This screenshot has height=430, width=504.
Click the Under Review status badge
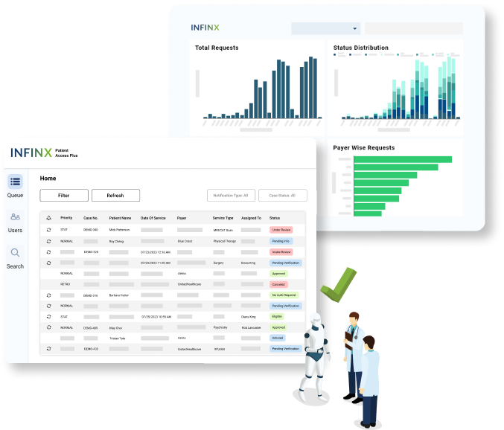point(281,230)
